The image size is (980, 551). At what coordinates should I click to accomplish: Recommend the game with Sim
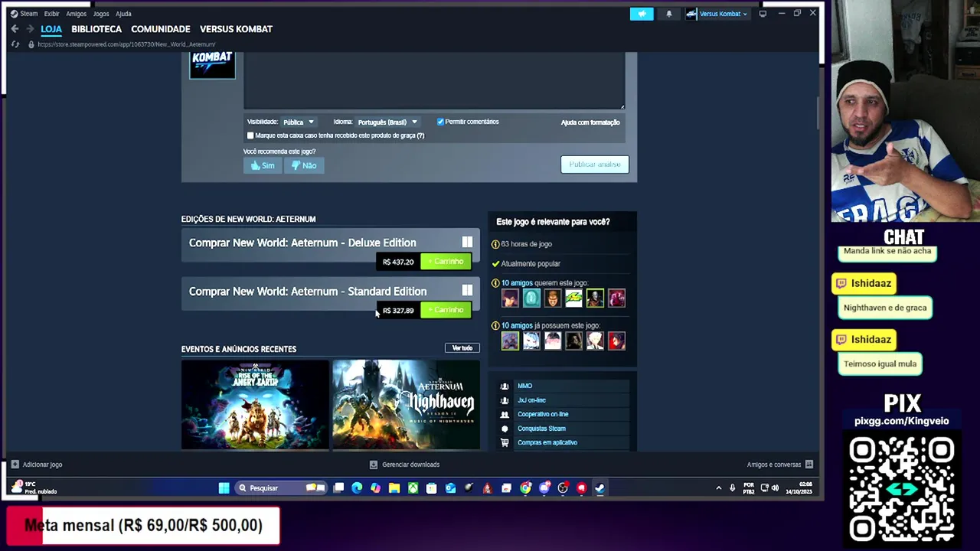coord(263,165)
